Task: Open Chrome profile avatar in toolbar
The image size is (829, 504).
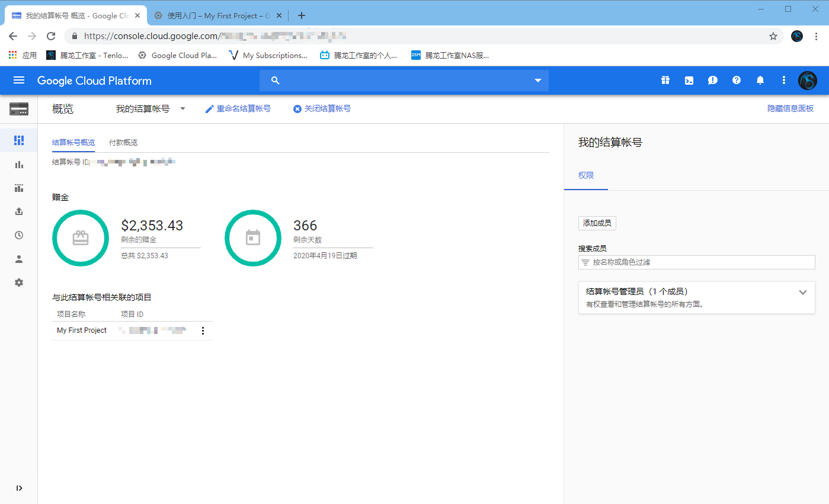Action: 797,36
